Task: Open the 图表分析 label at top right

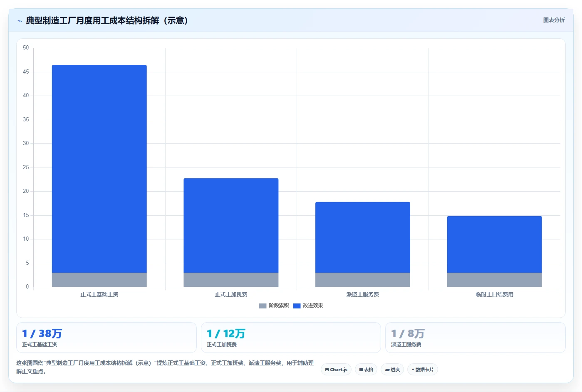Action: tap(554, 20)
